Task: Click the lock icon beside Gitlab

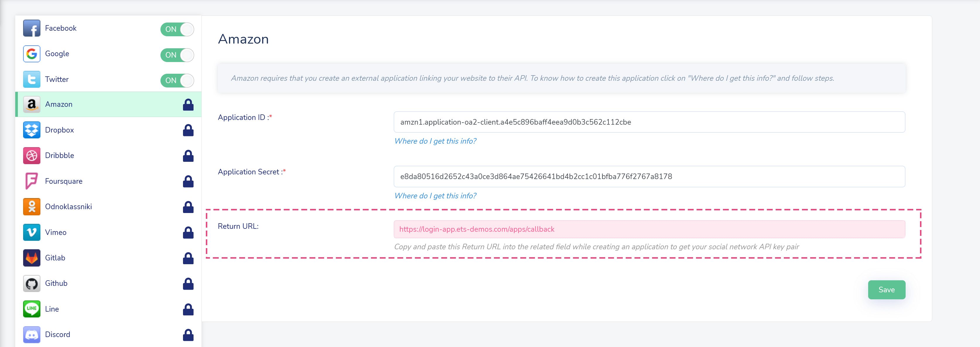Action: [x=188, y=258]
